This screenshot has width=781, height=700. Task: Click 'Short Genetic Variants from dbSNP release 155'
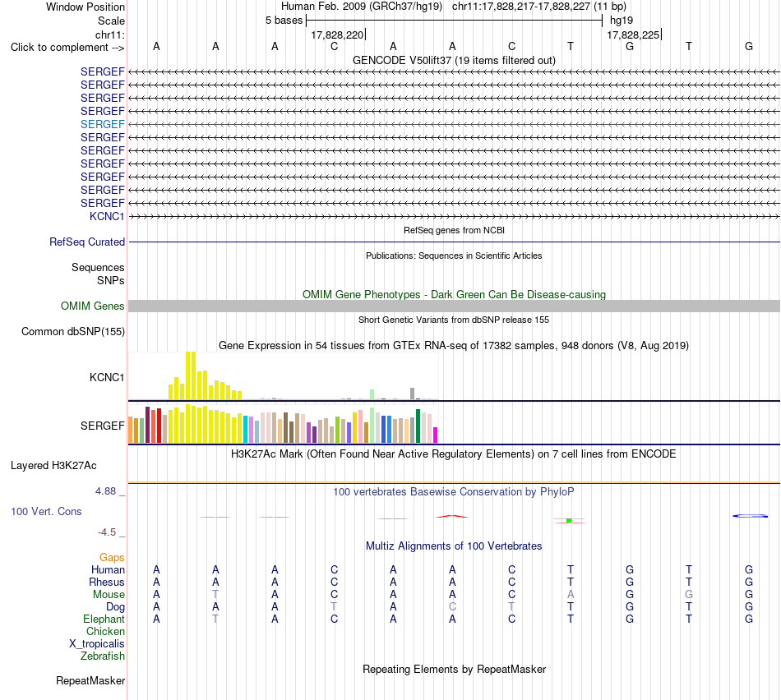[x=454, y=320]
